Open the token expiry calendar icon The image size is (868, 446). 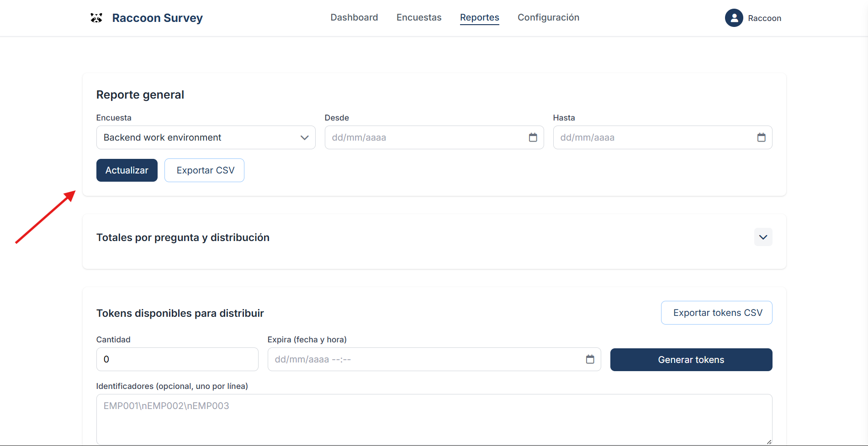(x=590, y=359)
